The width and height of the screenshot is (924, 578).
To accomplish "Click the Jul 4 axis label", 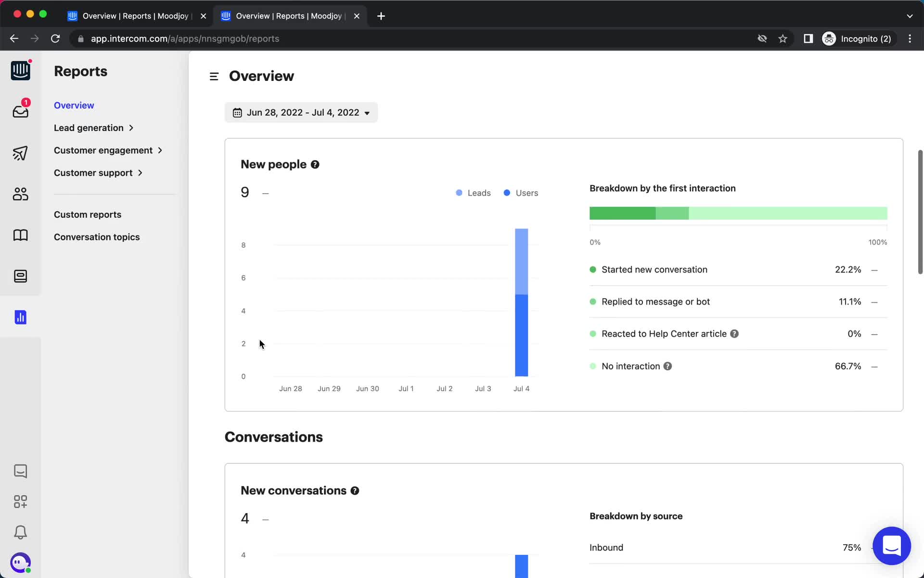I will click(x=521, y=389).
